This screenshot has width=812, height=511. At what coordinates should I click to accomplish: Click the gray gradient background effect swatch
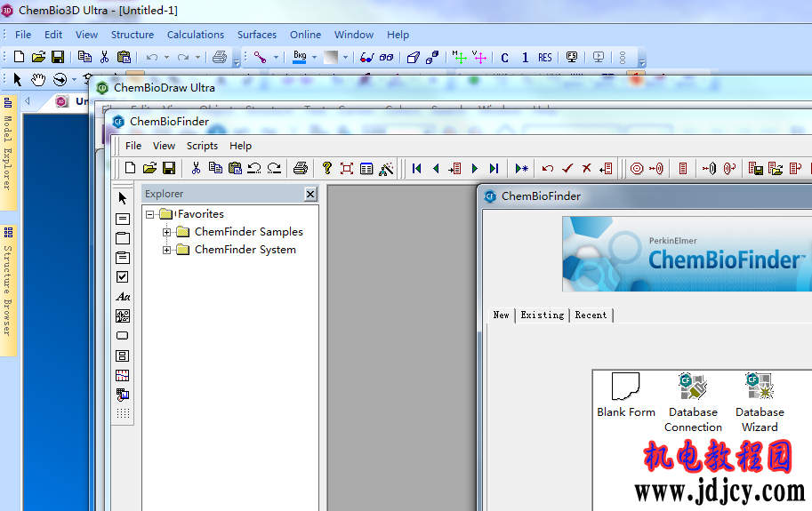click(330, 58)
